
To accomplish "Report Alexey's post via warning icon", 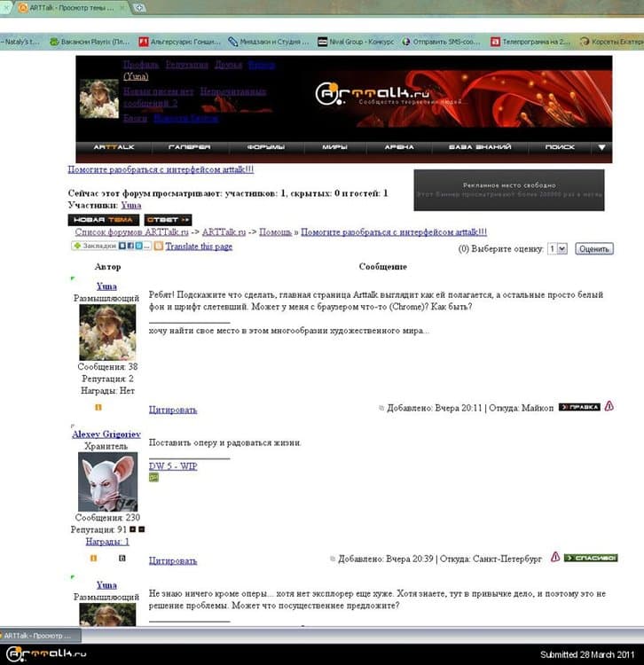I will (555, 557).
